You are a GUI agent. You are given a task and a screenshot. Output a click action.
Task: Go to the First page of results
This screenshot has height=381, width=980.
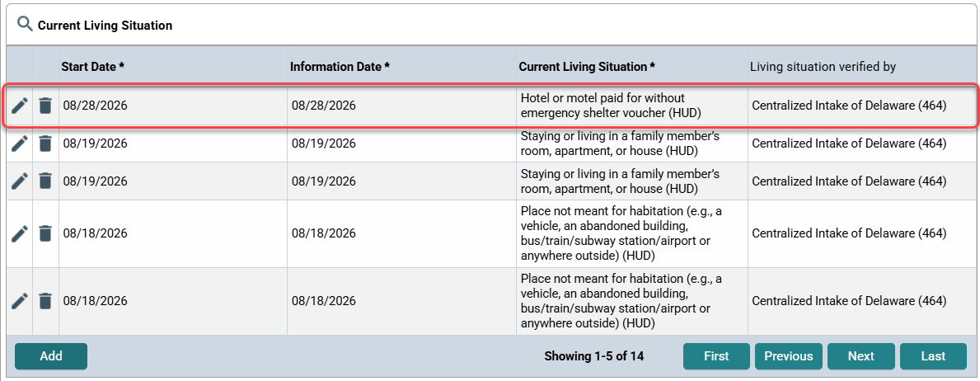tap(716, 356)
